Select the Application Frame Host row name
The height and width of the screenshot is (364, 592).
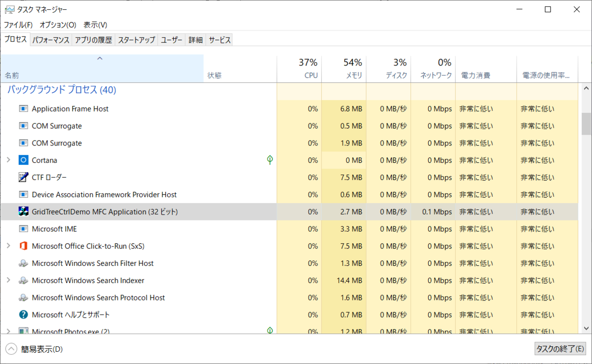pos(70,109)
